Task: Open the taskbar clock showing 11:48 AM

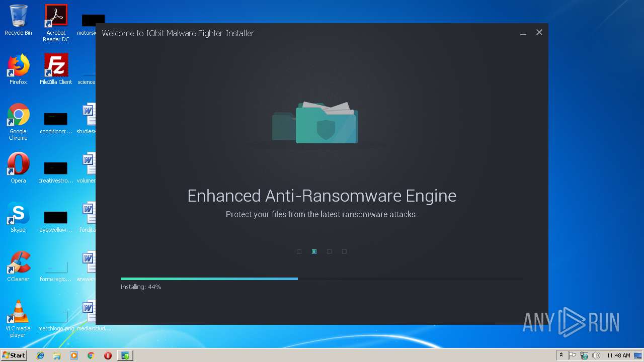Action: (x=618, y=355)
